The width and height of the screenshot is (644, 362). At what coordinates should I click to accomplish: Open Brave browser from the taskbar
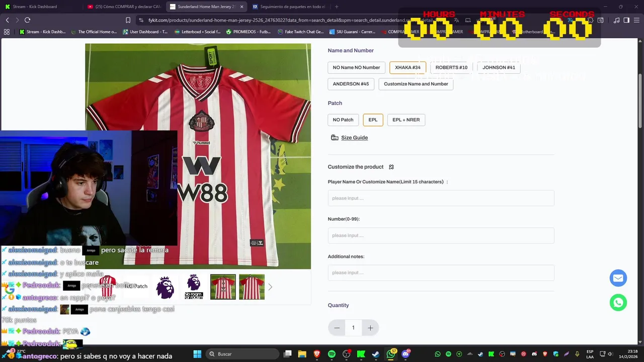pyautogui.click(x=317, y=354)
